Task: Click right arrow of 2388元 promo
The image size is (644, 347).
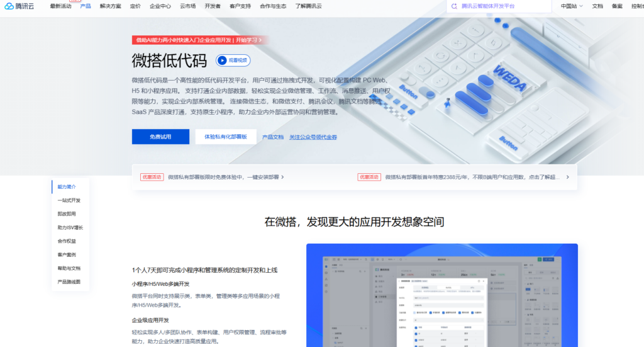Action: click(x=567, y=177)
